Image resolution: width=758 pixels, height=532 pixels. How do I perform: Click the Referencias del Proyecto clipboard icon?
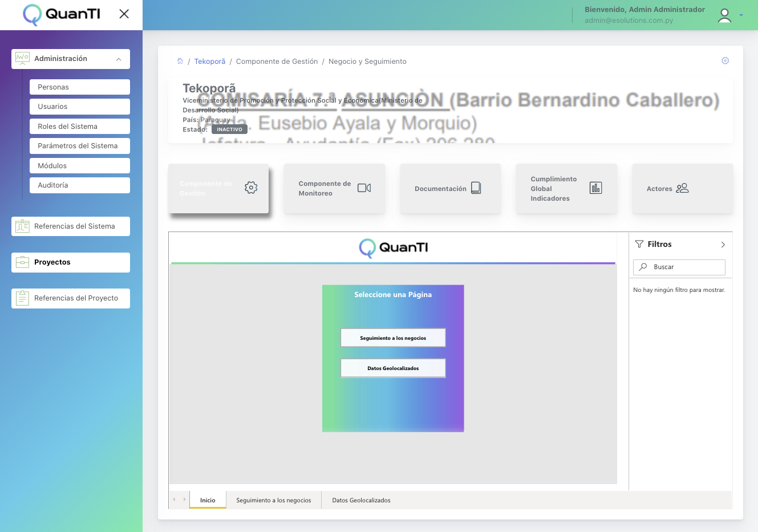(23, 298)
